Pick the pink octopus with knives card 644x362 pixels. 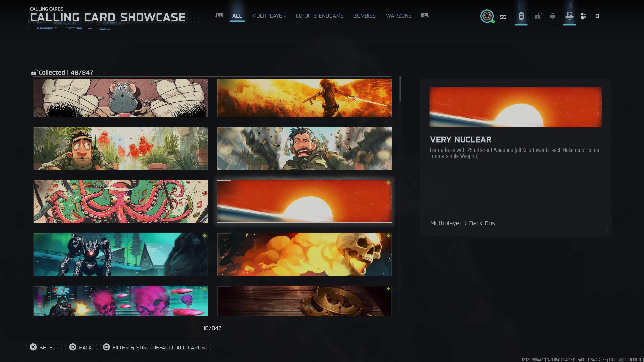coord(121,201)
